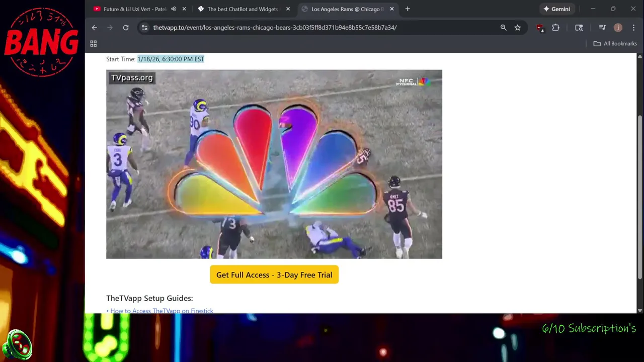Launch Gemini from the title bar
This screenshot has width=644, height=362.
[556, 9]
